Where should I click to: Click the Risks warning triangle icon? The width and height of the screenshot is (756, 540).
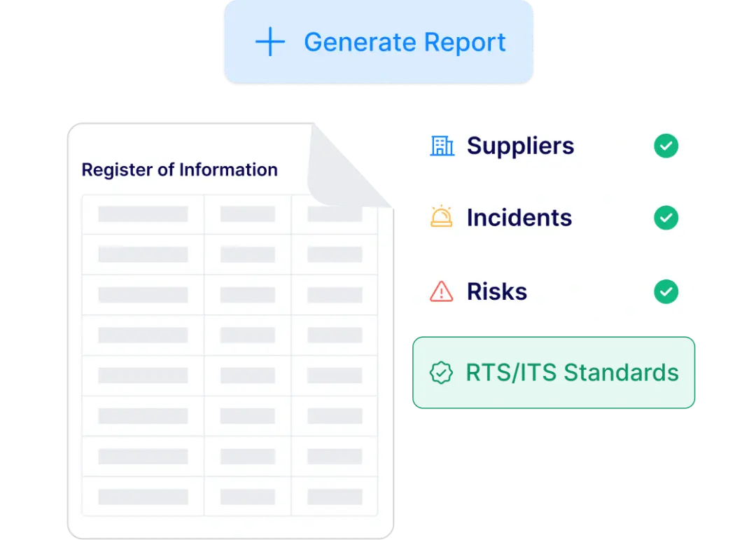[x=442, y=291]
